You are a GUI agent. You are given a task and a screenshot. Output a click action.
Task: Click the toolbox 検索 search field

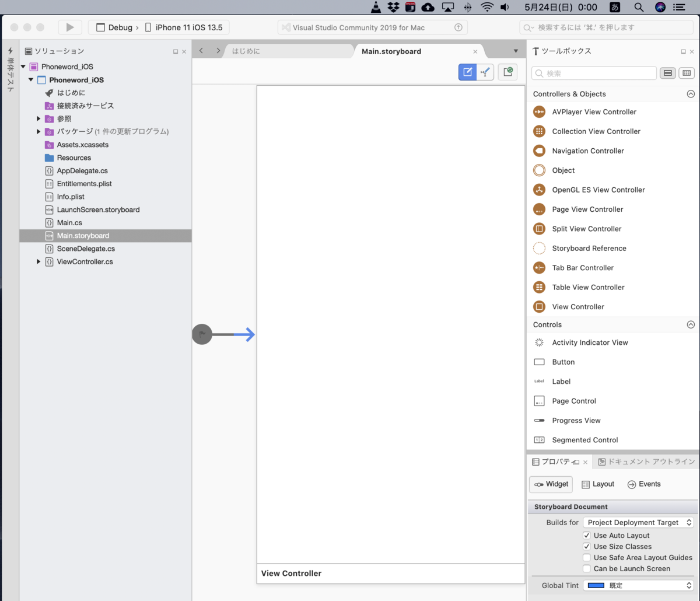click(x=594, y=74)
